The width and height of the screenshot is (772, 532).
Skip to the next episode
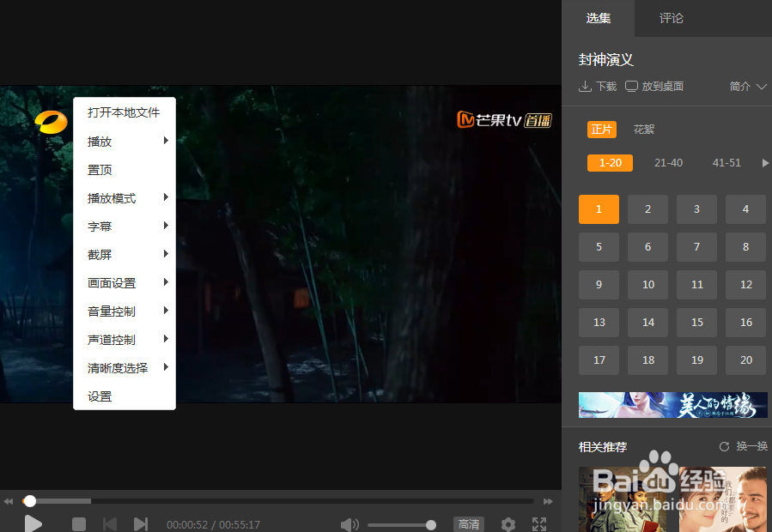(141, 524)
